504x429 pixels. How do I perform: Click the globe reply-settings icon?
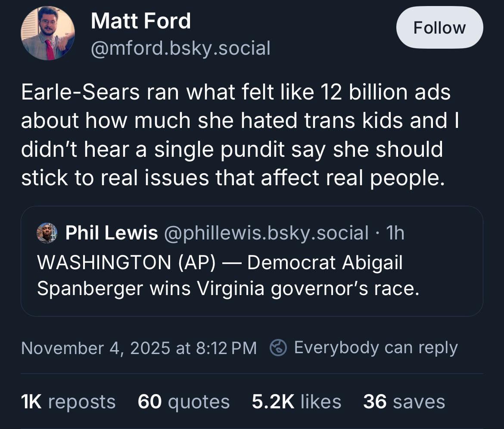pos(278,348)
